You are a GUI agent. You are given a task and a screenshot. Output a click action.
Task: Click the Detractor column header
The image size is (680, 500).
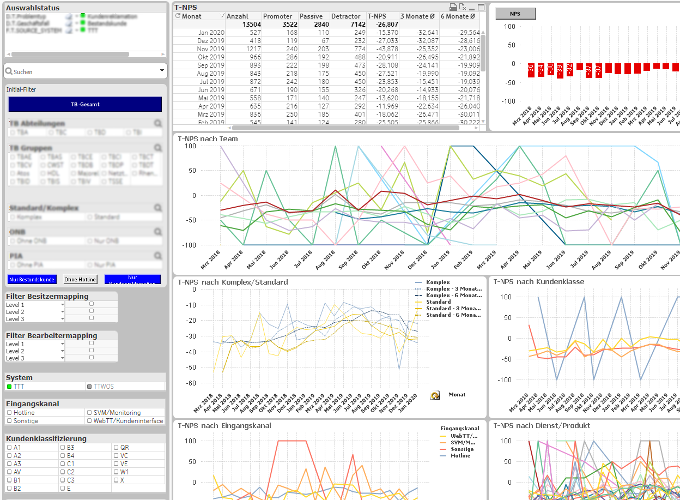click(347, 17)
